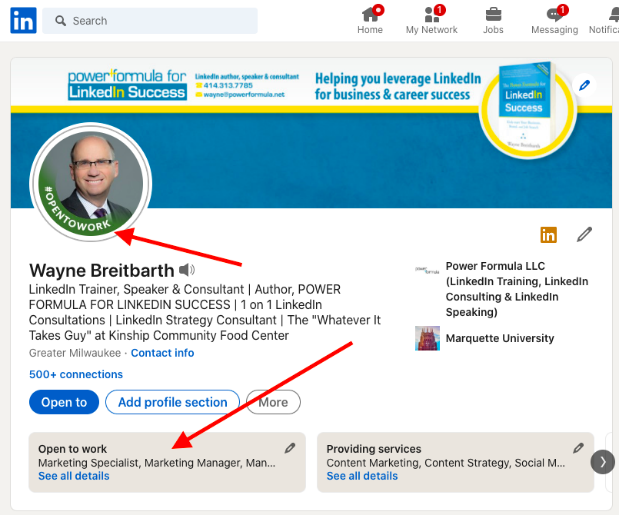View the 500+ connections link
The image size is (619, 515).
tap(76, 375)
